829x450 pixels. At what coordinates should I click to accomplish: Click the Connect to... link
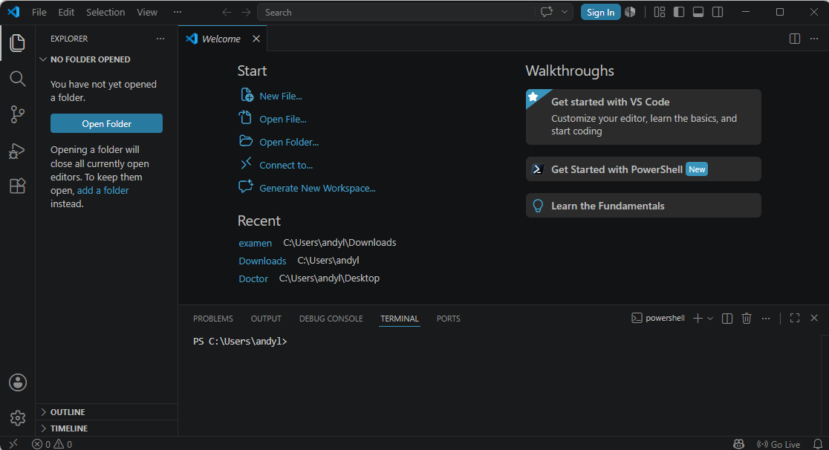(285, 165)
